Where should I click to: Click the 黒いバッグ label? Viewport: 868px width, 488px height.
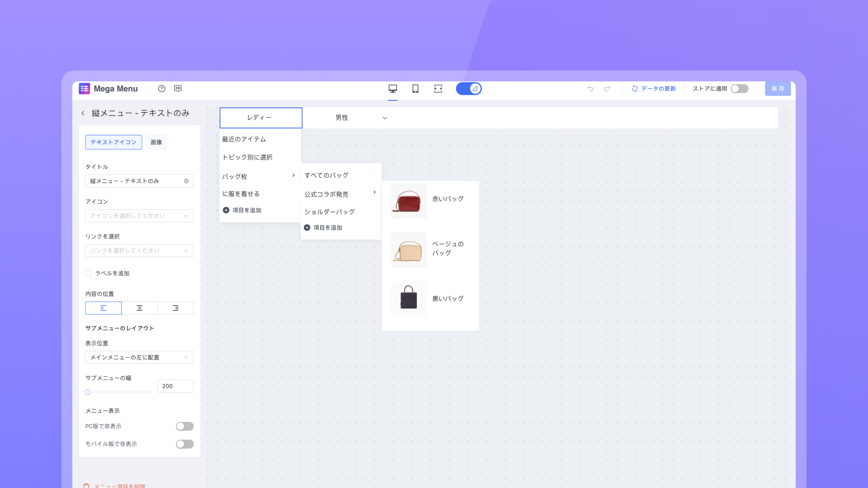click(448, 299)
